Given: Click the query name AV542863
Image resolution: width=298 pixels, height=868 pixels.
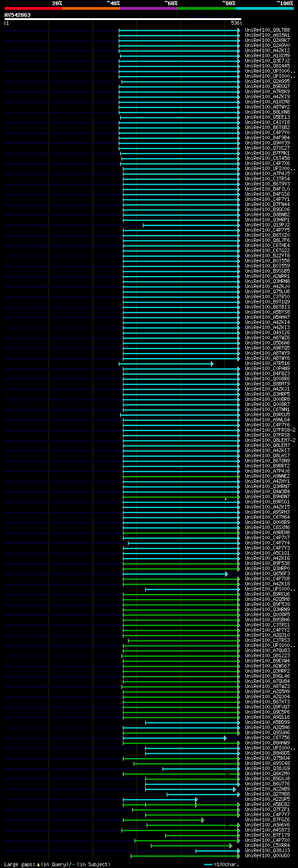Looking at the screenshot, I should pos(18,15).
